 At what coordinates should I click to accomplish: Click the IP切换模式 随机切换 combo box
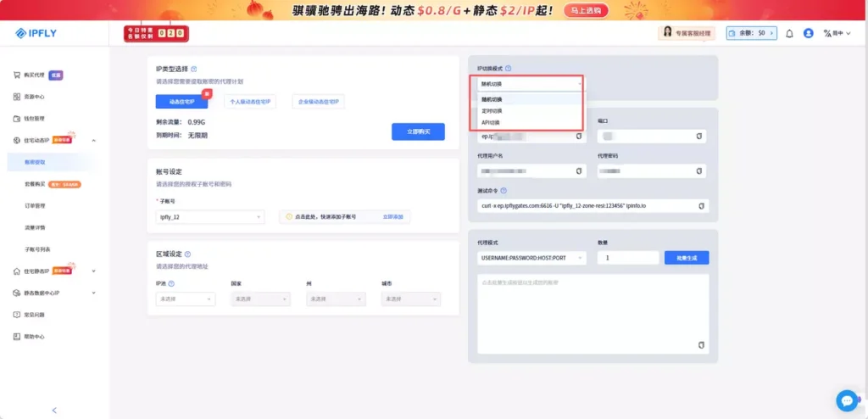(x=531, y=84)
